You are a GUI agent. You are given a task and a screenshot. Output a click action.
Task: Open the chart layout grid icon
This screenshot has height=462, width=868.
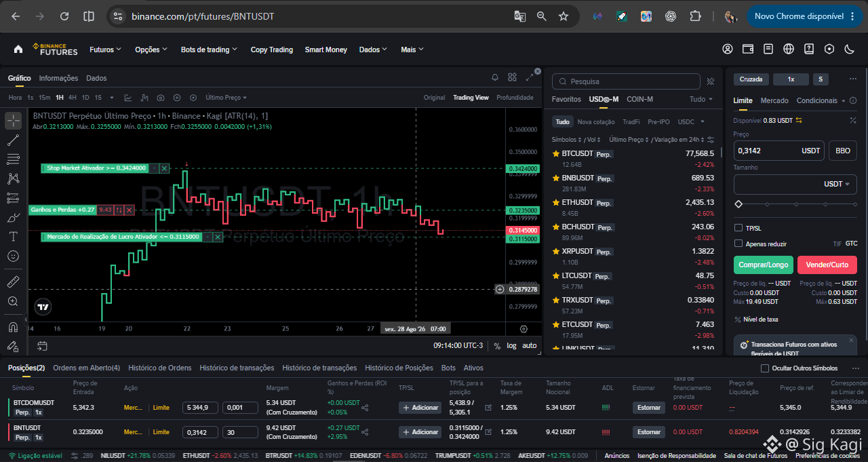[x=512, y=77]
